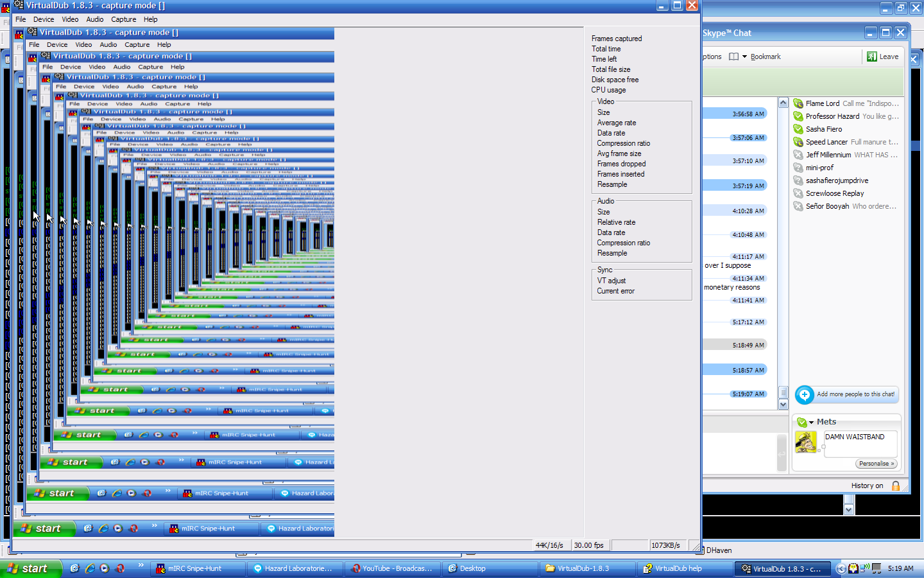Click the system clock showing 5:19 AM

click(900, 568)
